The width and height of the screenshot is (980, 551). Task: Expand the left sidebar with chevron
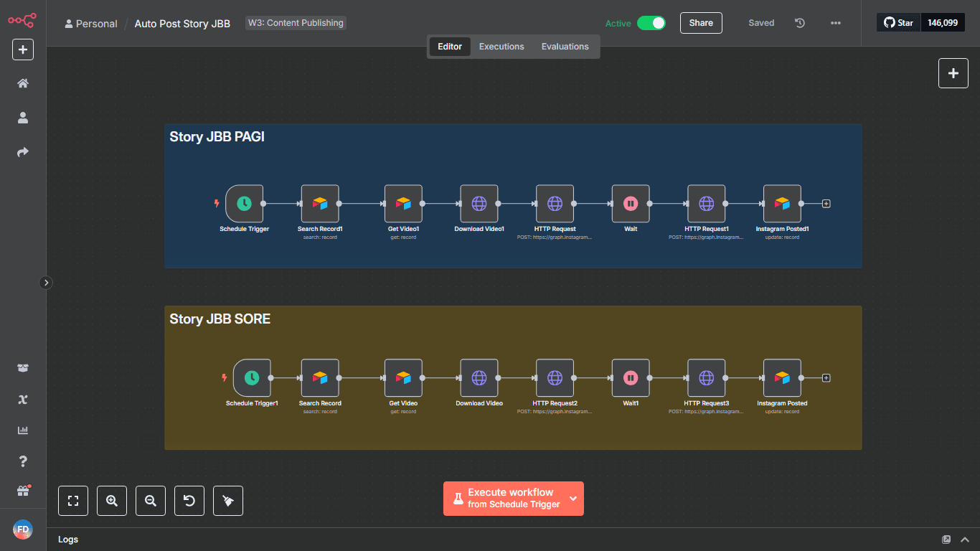(x=46, y=283)
